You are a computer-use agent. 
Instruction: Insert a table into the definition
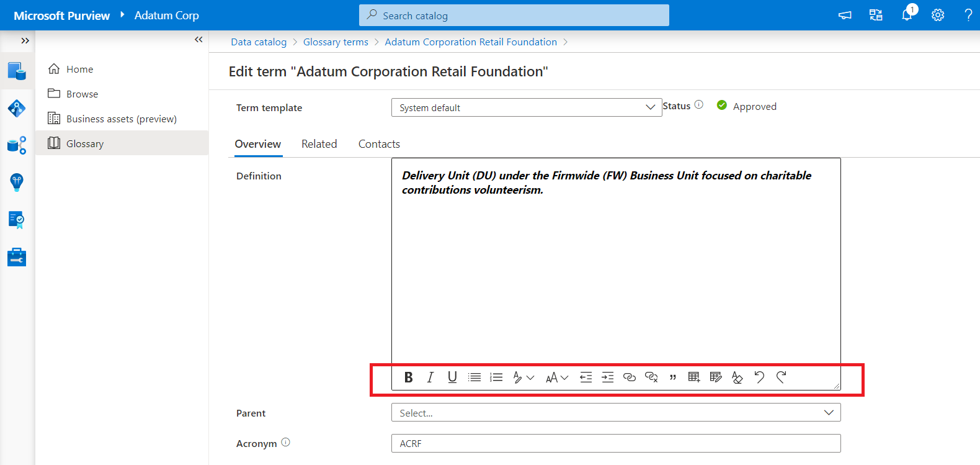click(x=694, y=377)
